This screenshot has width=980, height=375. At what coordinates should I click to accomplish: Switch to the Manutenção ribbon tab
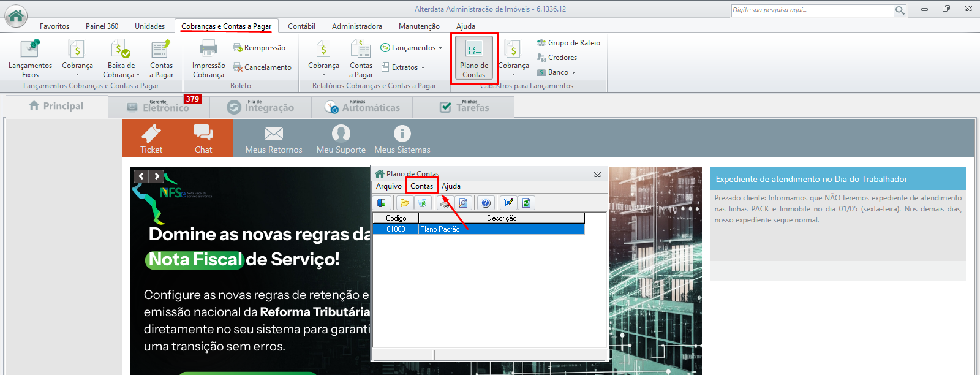419,26
